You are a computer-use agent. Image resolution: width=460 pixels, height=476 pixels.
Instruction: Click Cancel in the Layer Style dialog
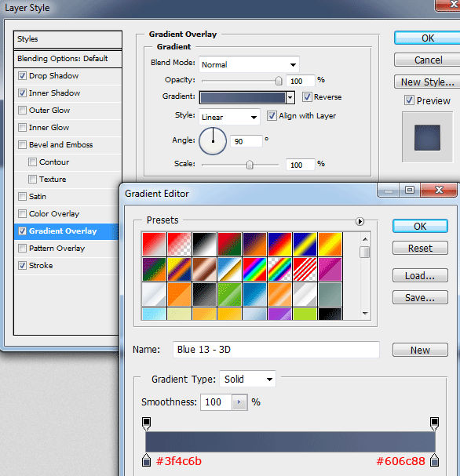point(427,60)
